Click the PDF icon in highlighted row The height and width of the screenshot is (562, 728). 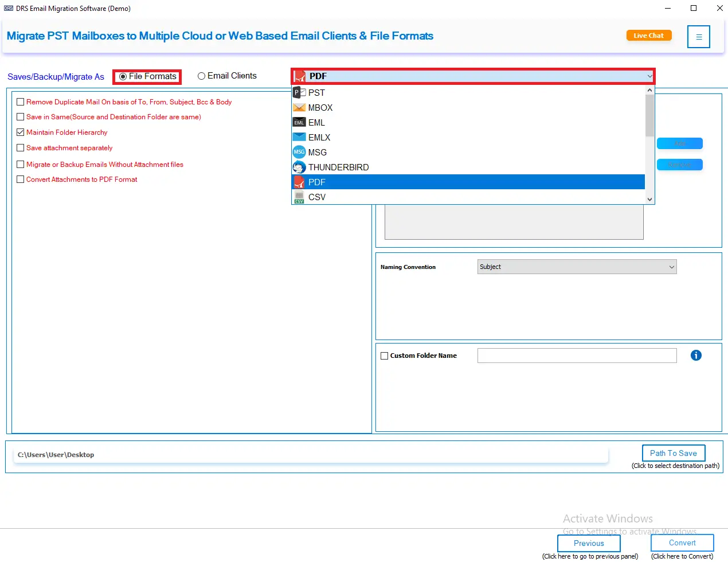299,182
